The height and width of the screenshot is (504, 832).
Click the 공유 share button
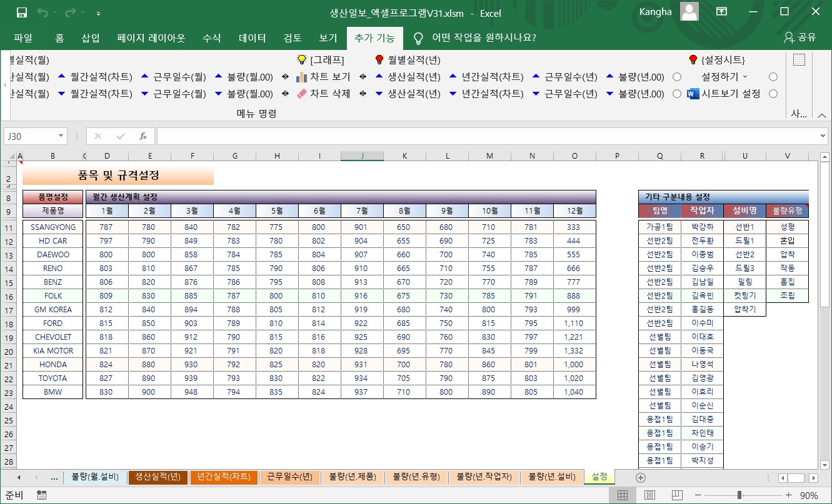tap(800, 37)
